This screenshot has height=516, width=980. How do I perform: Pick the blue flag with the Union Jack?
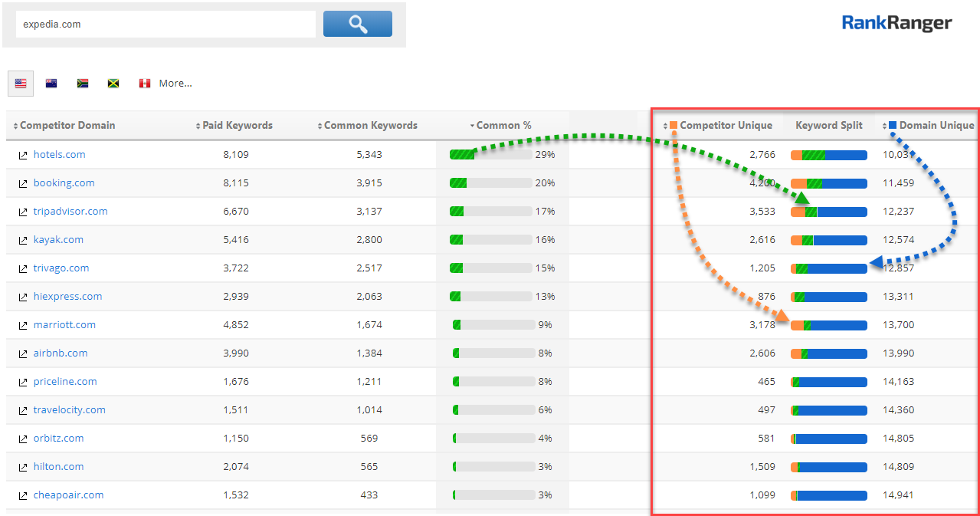click(x=51, y=84)
